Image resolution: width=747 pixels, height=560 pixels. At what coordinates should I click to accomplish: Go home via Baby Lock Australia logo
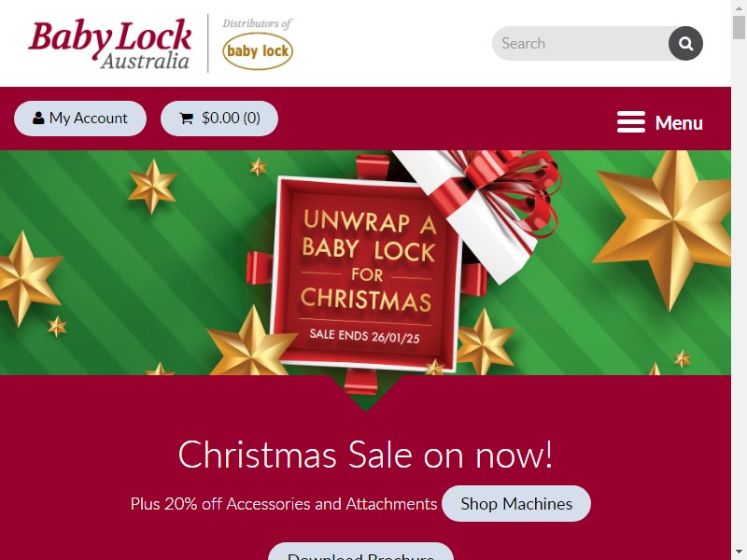coord(110,44)
